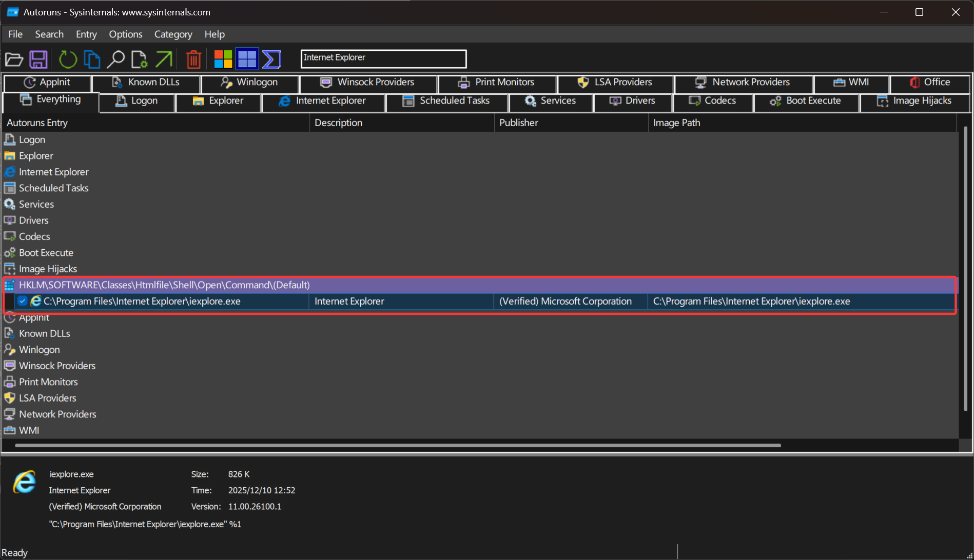Viewport: 974px width, 560px height.
Task: Open the Options menu
Action: [x=125, y=34]
